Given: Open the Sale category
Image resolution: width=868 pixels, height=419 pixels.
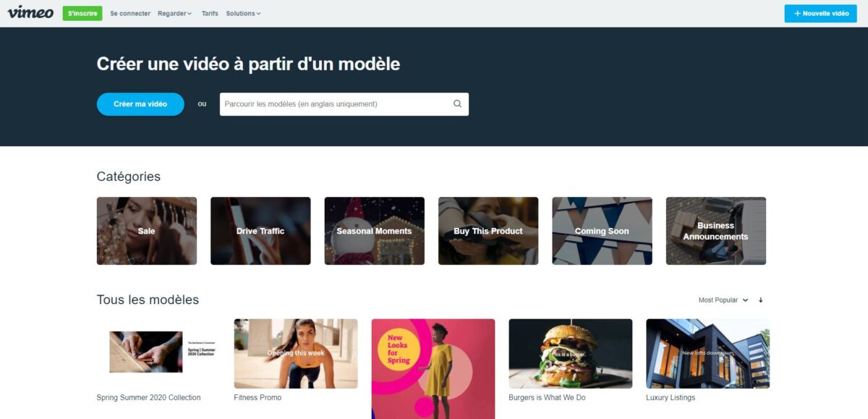Looking at the screenshot, I should [147, 231].
